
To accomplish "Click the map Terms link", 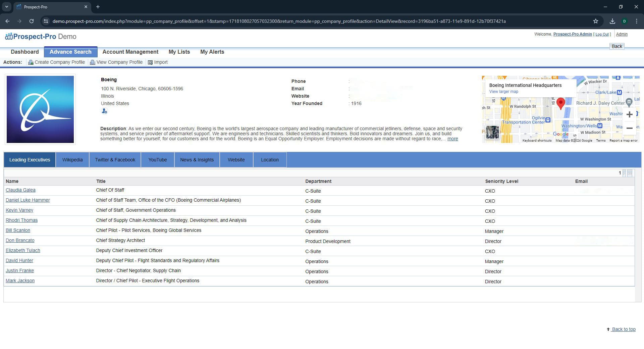I will 601,141.
